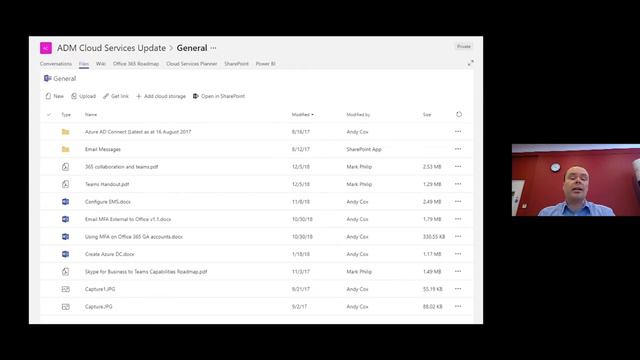Open the Cloud Services Planner tab

[191, 64]
